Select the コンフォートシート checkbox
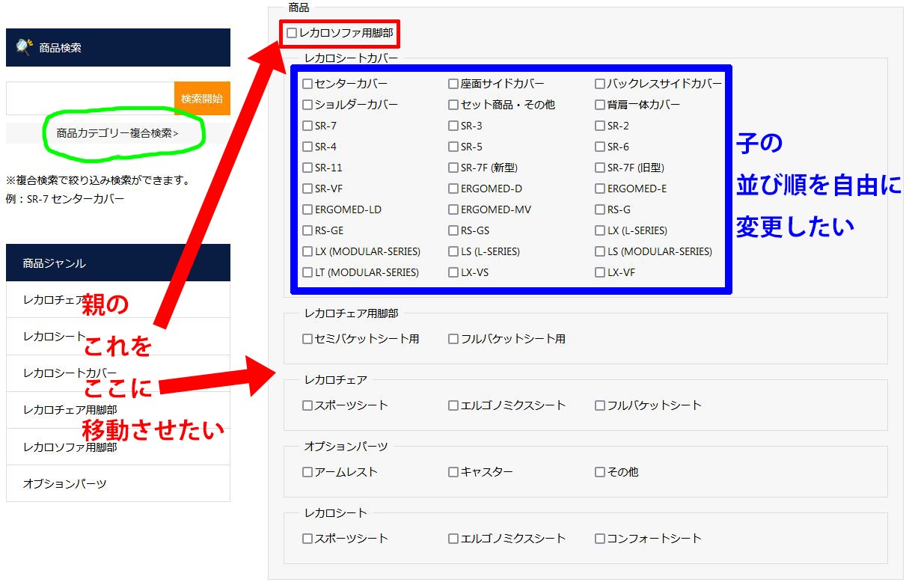Viewport: 909px width, 588px height. tap(600, 539)
